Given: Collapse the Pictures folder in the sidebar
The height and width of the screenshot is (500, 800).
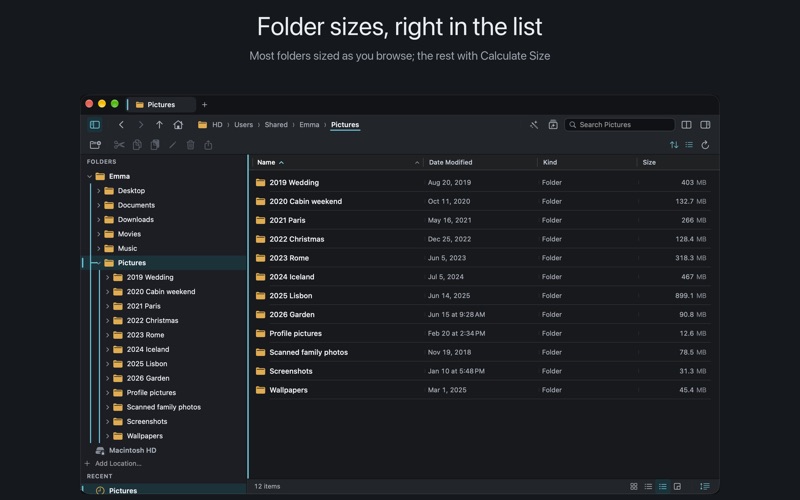Looking at the screenshot, I should pyautogui.click(x=98, y=263).
